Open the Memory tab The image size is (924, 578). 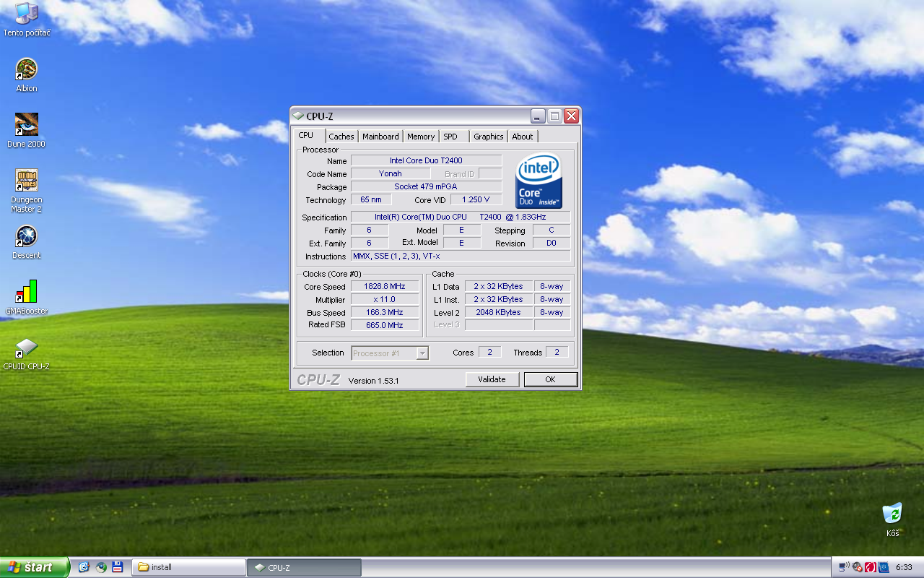click(421, 137)
